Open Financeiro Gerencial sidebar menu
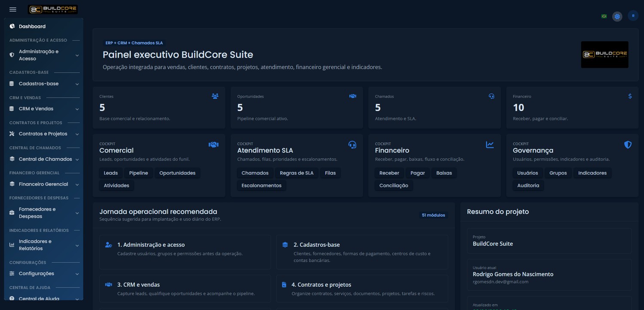 [44, 184]
